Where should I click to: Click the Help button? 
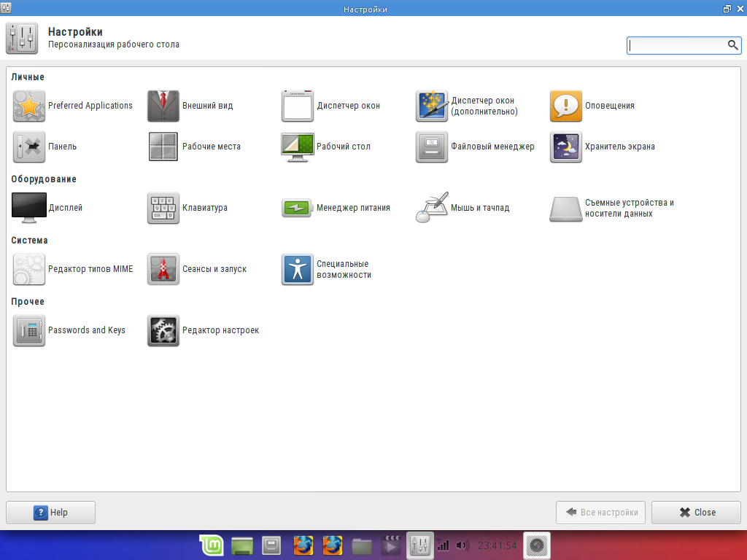(50, 513)
